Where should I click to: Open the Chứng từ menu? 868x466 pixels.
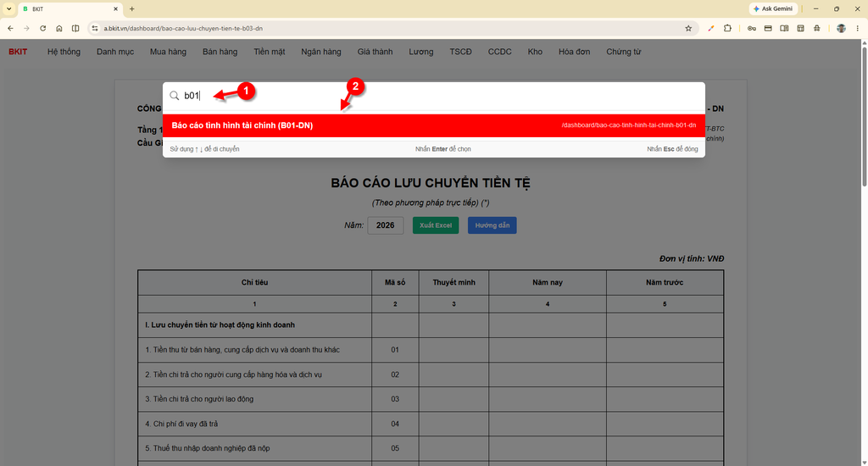623,52
